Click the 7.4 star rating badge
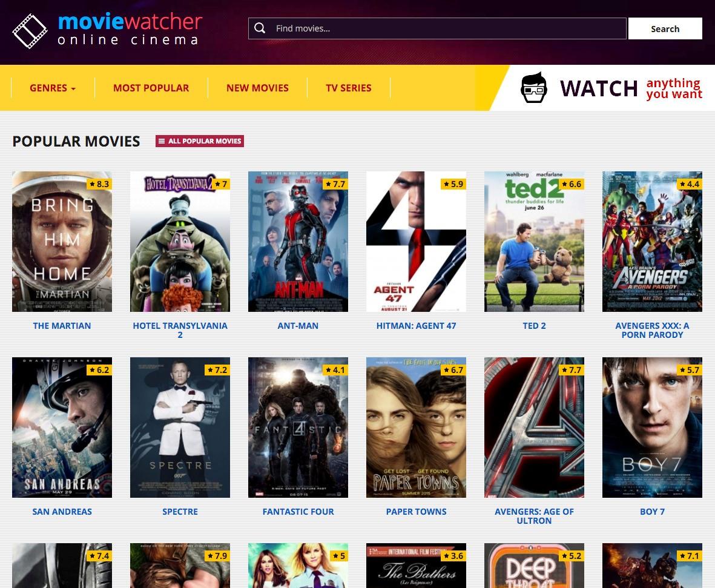The height and width of the screenshot is (588, 715). click(99, 556)
